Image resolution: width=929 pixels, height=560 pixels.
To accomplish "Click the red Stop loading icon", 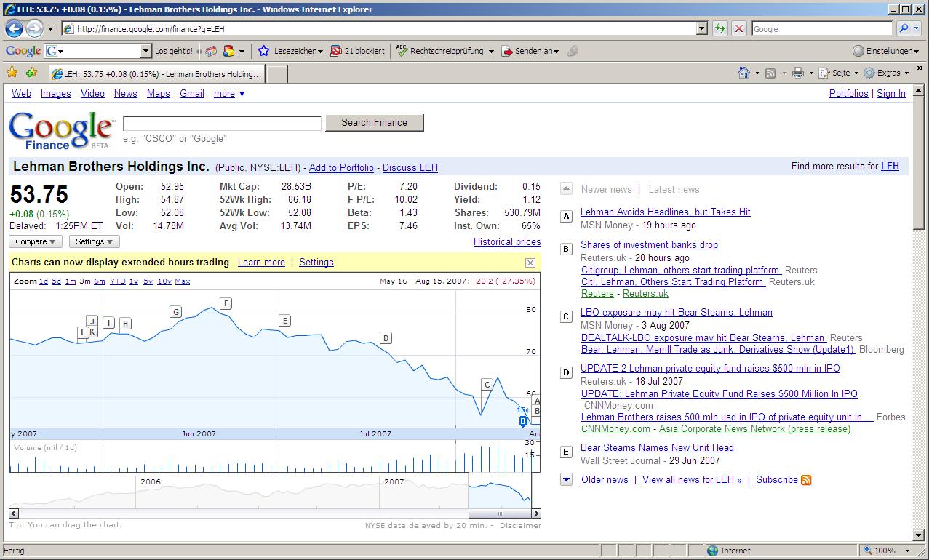I will point(738,28).
